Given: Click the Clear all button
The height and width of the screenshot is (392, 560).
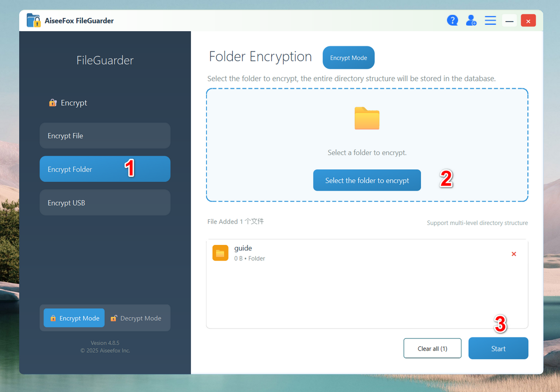Looking at the screenshot, I should pyautogui.click(x=432, y=348).
